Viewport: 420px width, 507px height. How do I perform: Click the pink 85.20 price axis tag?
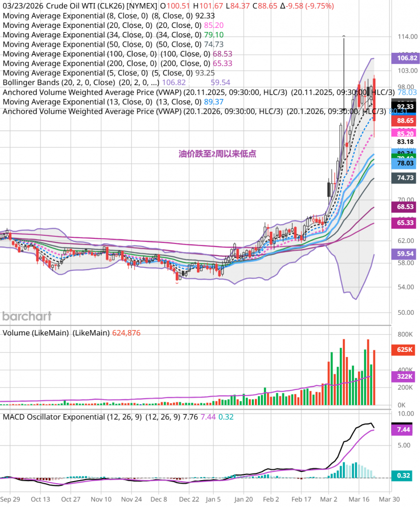[x=405, y=133]
